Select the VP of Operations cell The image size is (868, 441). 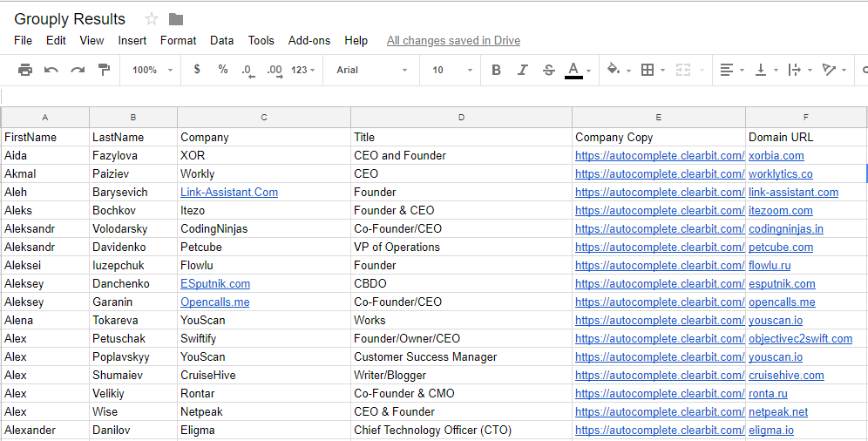tap(461, 247)
